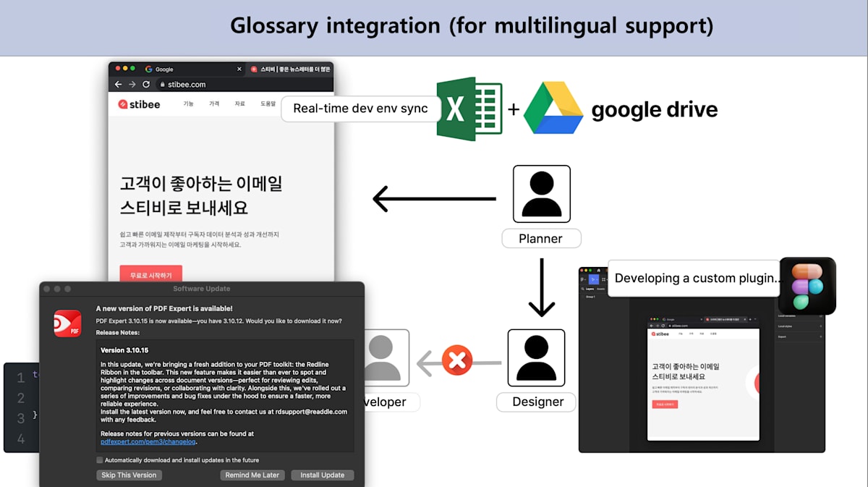Image resolution: width=868 pixels, height=487 pixels.
Task: Click the Designer label
Action: click(537, 402)
